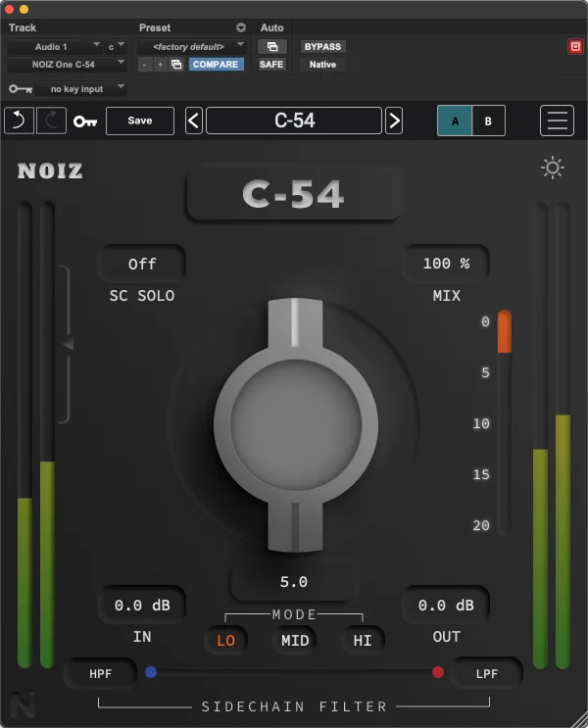The width and height of the screenshot is (588, 728).
Task: Toggle the COMPARE button
Action: pyautogui.click(x=216, y=64)
